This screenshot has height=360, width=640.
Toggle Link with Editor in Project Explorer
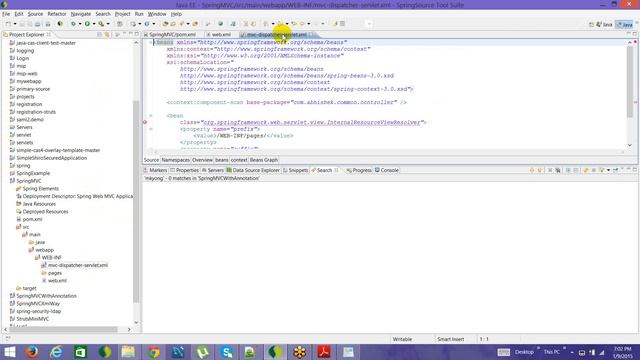(107, 35)
